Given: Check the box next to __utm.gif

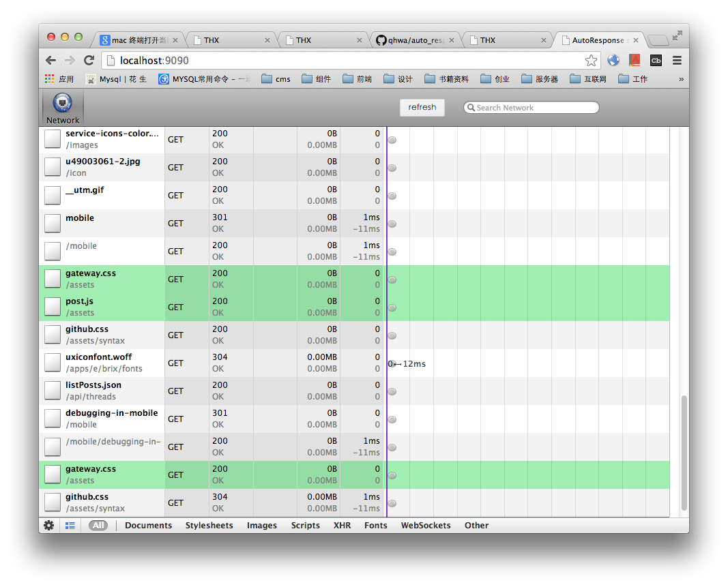Looking at the screenshot, I should pos(53,196).
